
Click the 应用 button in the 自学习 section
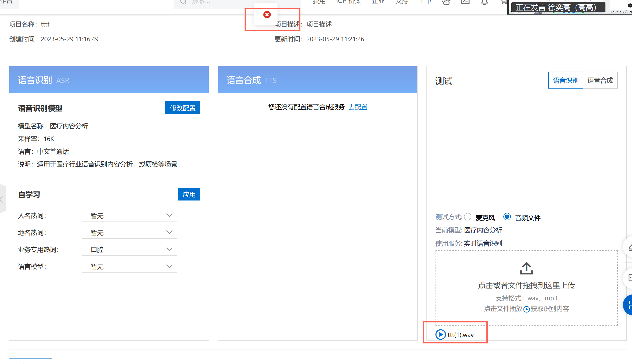[x=189, y=194]
